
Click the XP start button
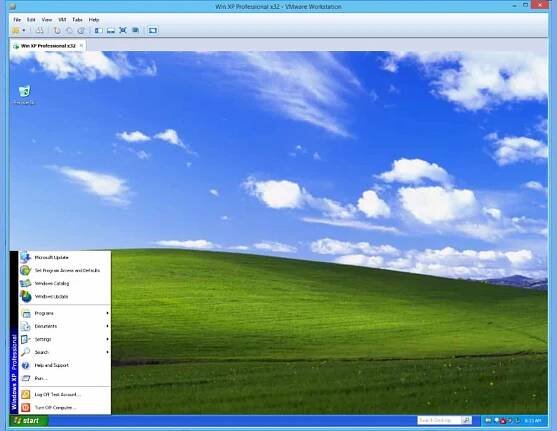(x=29, y=421)
